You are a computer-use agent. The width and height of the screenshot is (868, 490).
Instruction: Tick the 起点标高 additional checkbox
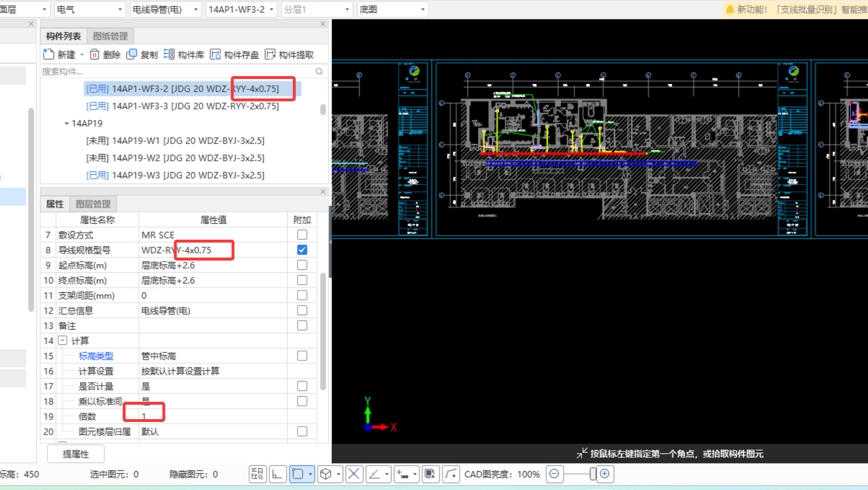[x=302, y=265]
